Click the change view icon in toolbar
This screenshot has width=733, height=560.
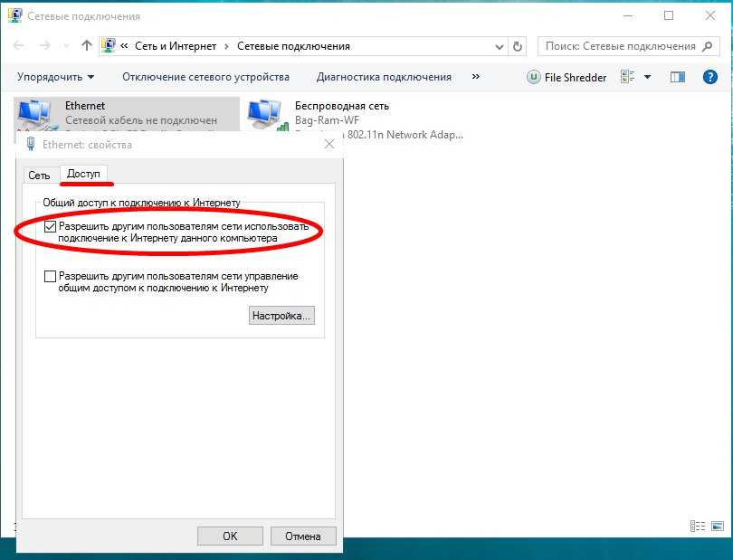coord(628,77)
